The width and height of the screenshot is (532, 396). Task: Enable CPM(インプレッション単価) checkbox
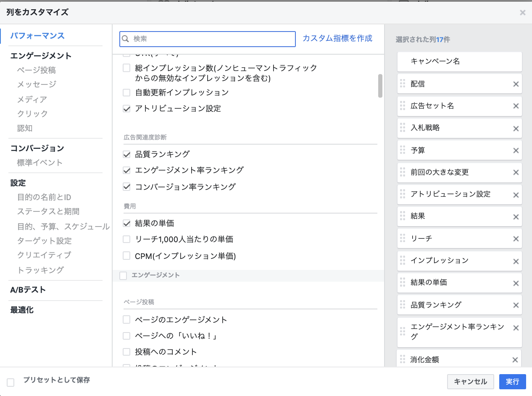point(126,256)
